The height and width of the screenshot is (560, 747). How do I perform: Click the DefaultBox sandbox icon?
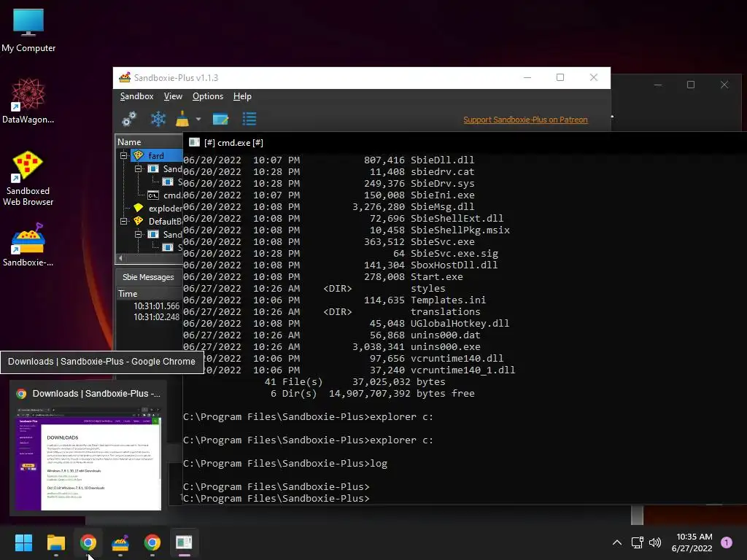click(138, 221)
